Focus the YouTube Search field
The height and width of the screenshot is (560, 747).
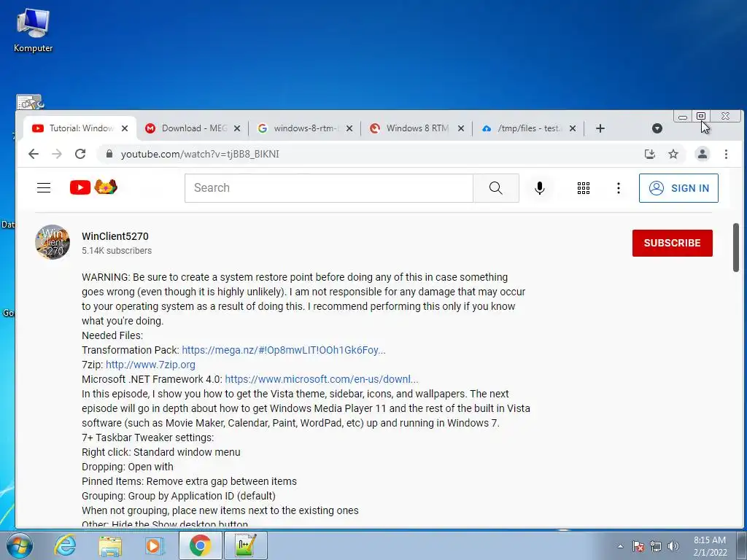(329, 187)
